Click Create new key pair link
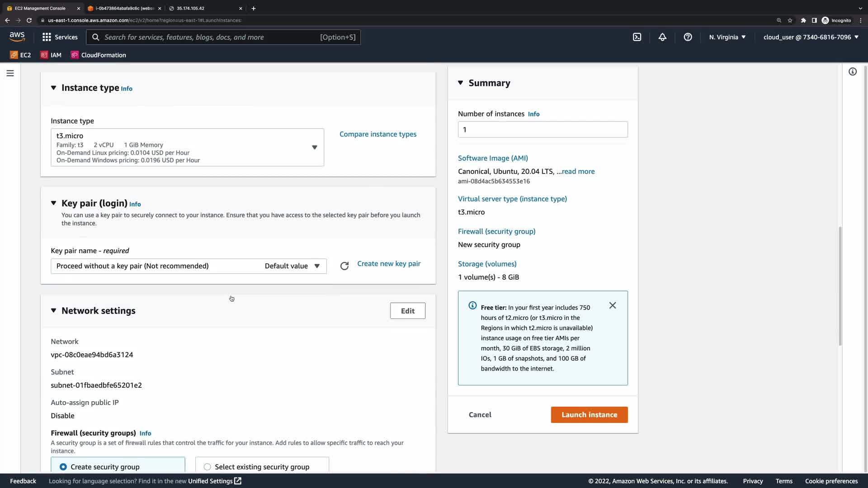 389,263
